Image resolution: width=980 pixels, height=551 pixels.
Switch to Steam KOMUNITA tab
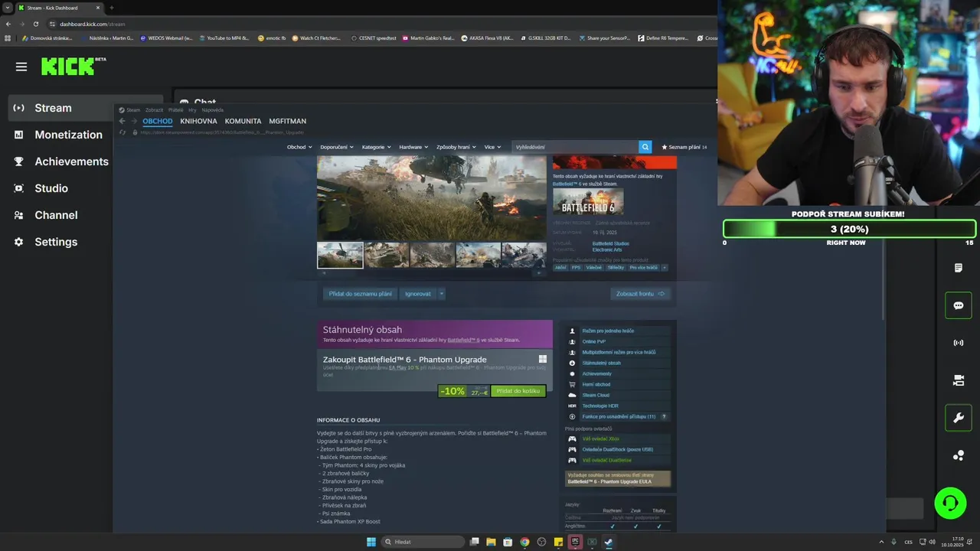pos(243,121)
